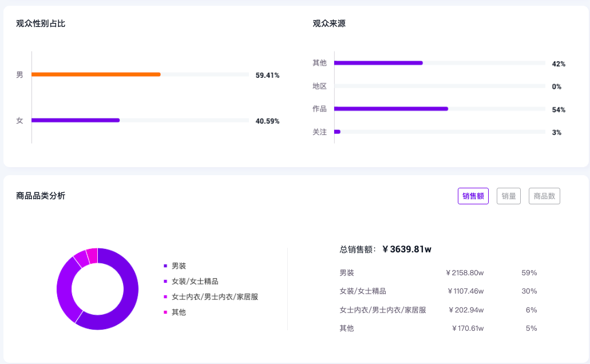Open the 商品数 tab

tap(544, 196)
